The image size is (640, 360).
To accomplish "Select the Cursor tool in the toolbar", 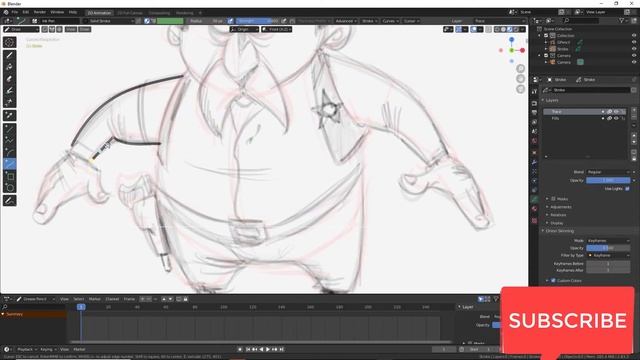I will click(x=9, y=42).
